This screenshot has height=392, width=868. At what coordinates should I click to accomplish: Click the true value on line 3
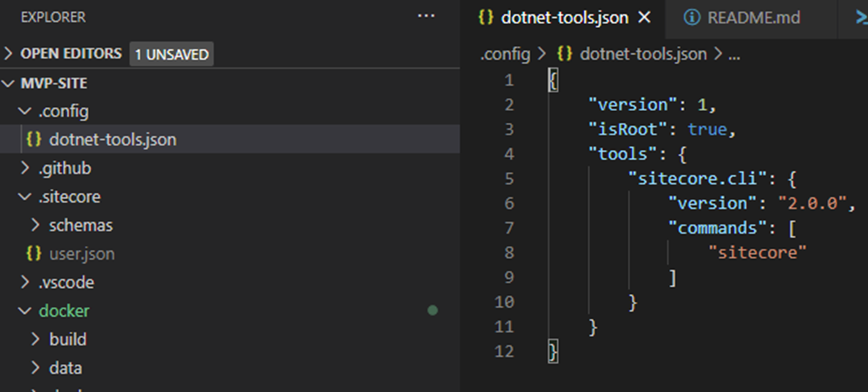point(707,129)
